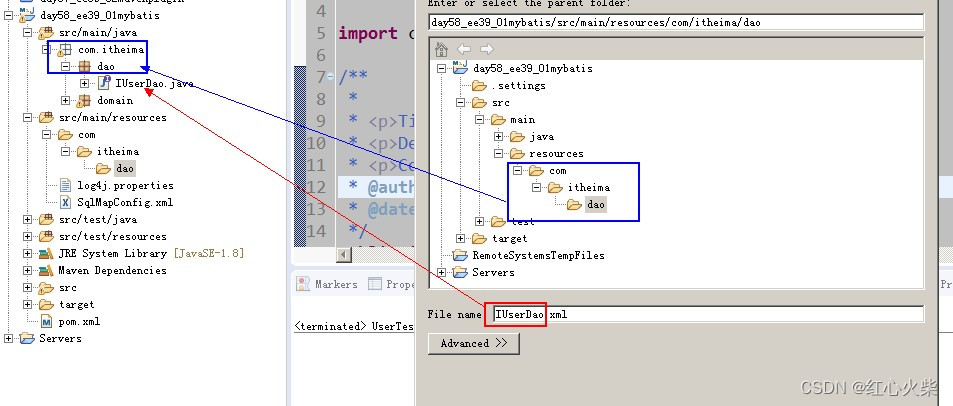Click project icon of day58_ee39_01mybatis in dialog

460,68
